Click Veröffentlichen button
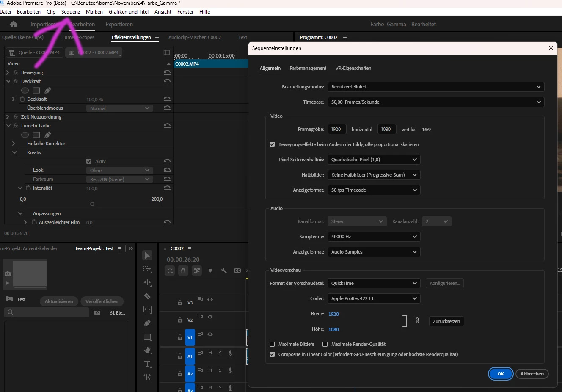The image size is (562, 392). 102,301
